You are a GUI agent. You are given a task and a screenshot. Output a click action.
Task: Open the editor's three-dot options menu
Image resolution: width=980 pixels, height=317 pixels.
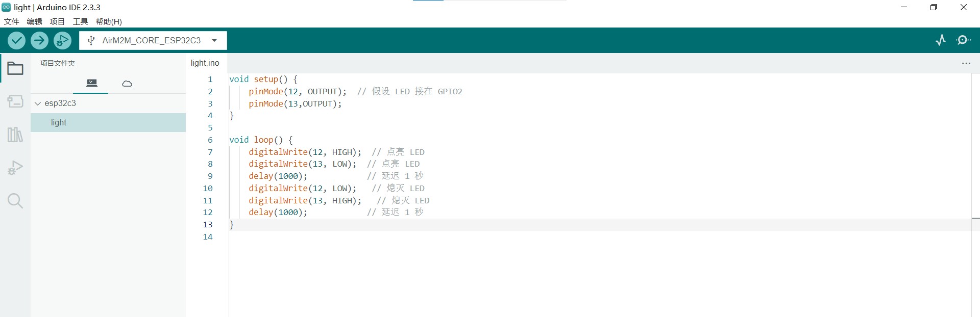(x=966, y=63)
